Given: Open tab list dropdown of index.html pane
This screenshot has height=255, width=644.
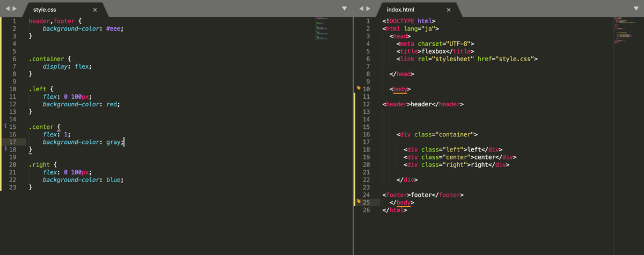Looking at the screenshot, I should click(636, 9).
